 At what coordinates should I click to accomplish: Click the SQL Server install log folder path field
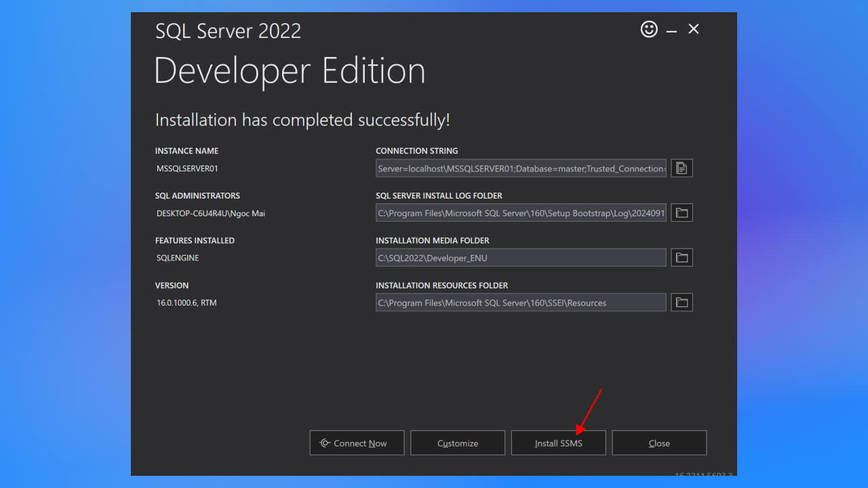coord(521,213)
